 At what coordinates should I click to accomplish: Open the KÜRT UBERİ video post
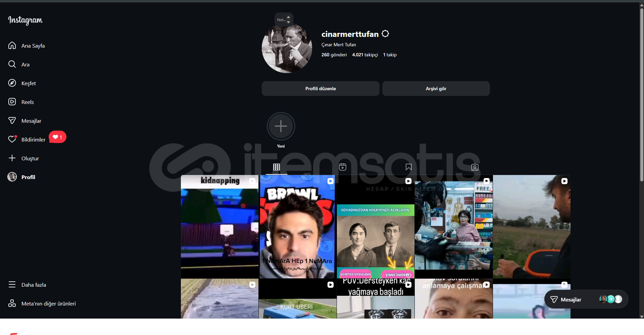(297, 299)
